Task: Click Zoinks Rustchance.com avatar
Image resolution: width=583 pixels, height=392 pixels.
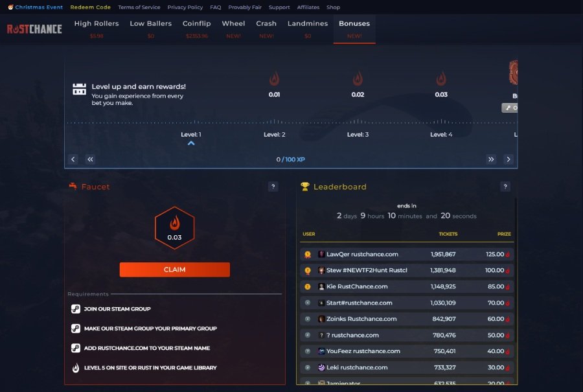Action: [x=321, y=319]
